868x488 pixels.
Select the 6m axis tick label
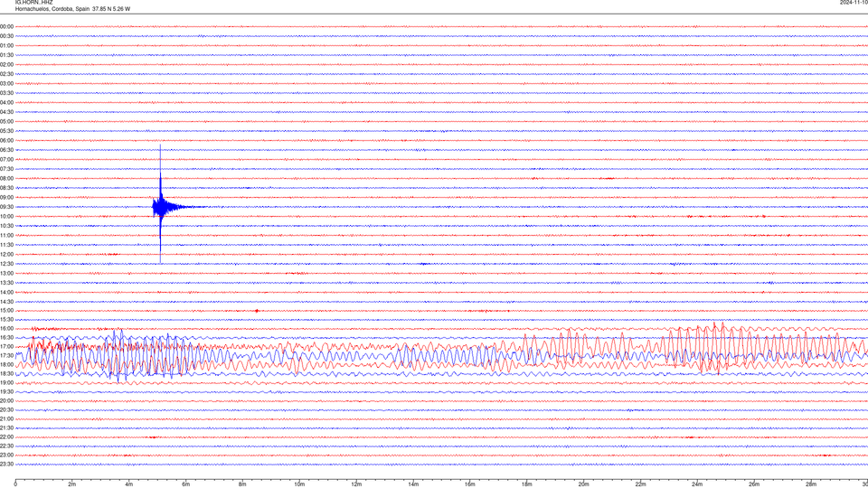[x=186, y=484]
